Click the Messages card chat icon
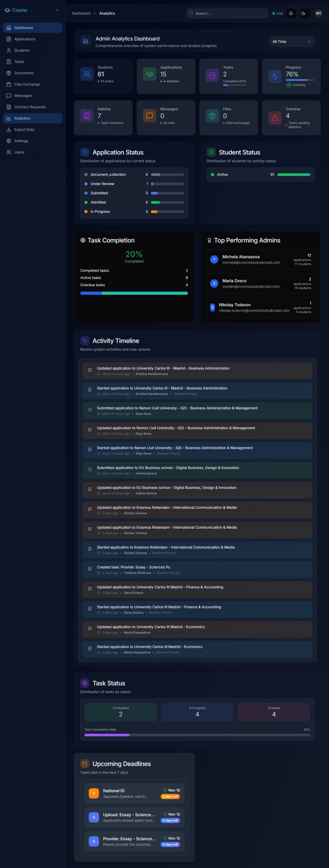 tap(149, 116)
